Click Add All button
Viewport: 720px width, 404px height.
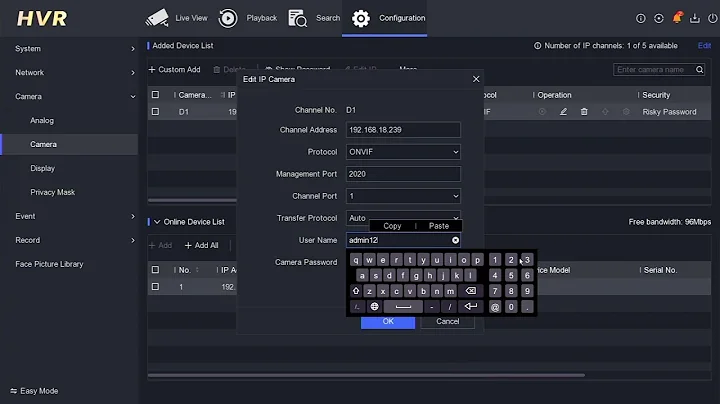202,246
